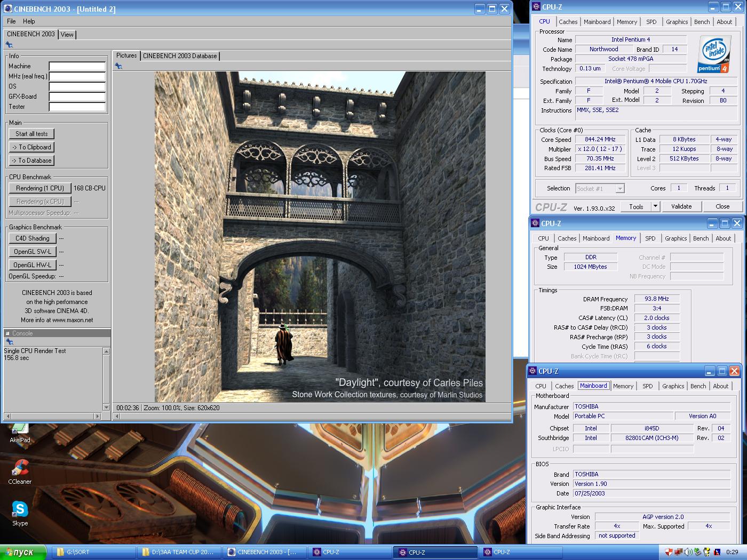Open the Tools dropdown arrow in CPU-Z

[655, 206]
